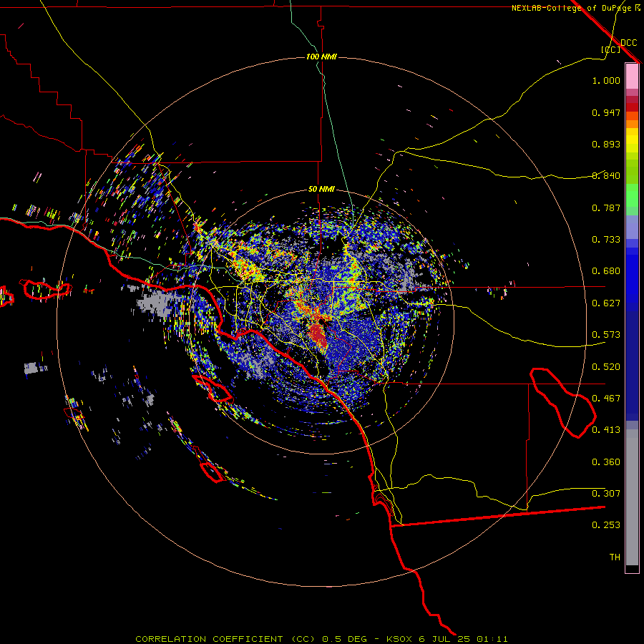The image size is (644, 644).
Task: Click the 0.680 value on the color scale
Action: click(x=606, y=271)
